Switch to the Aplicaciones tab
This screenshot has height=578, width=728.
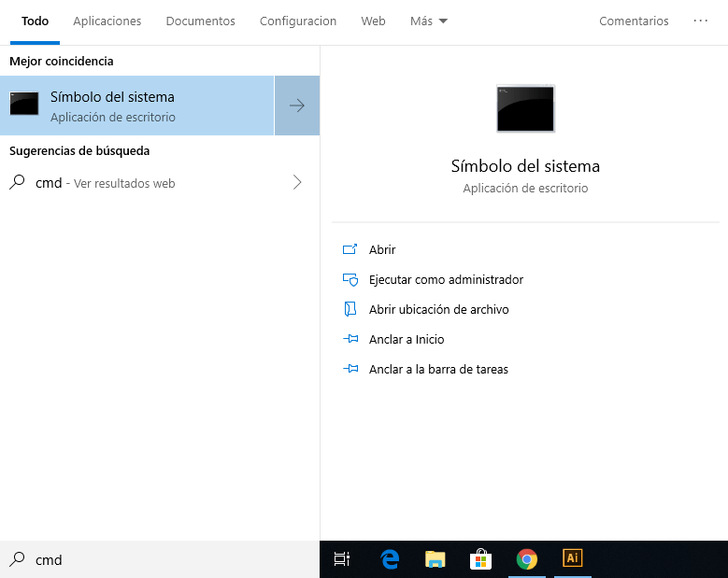click(107, 21)
